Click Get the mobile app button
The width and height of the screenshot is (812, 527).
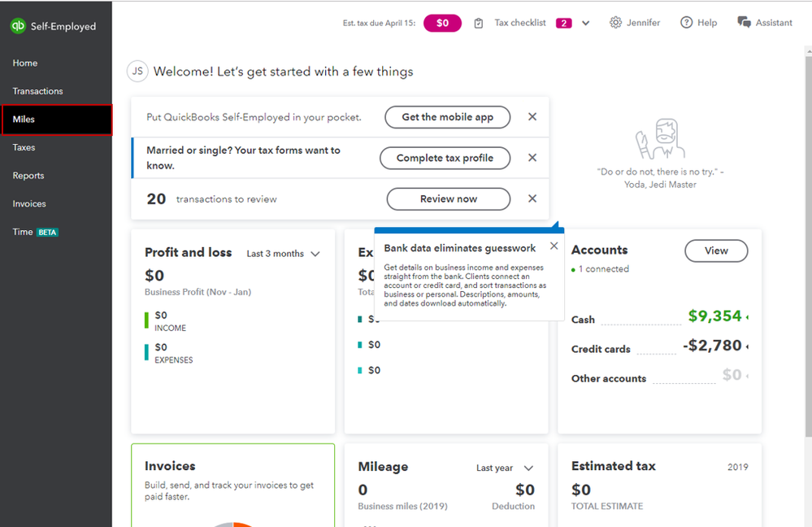click(447, 117)
